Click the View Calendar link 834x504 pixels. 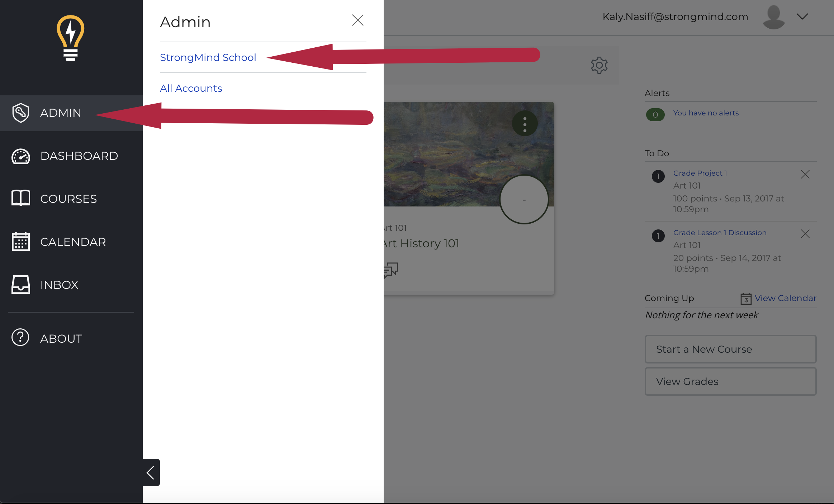click(785, 298)
